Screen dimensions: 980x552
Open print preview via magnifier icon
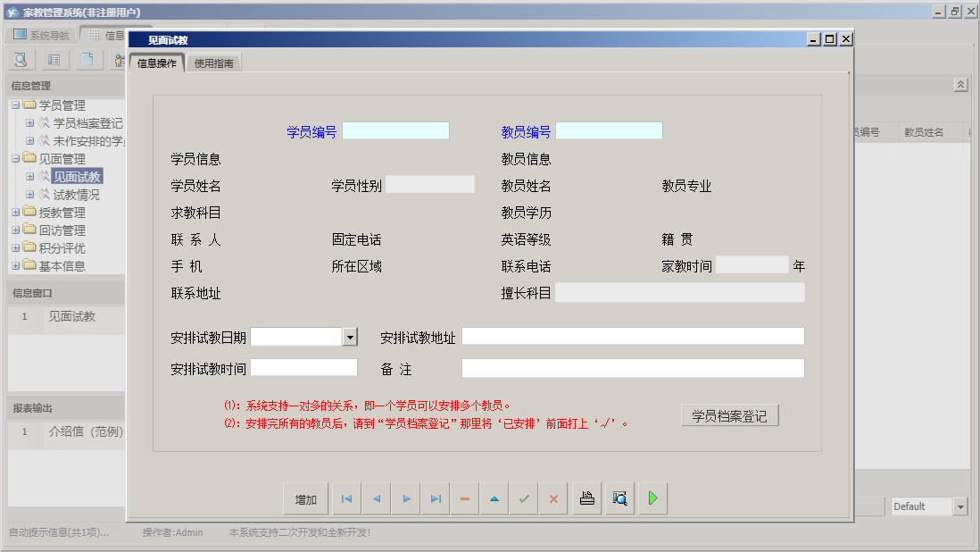coord(619,498)
